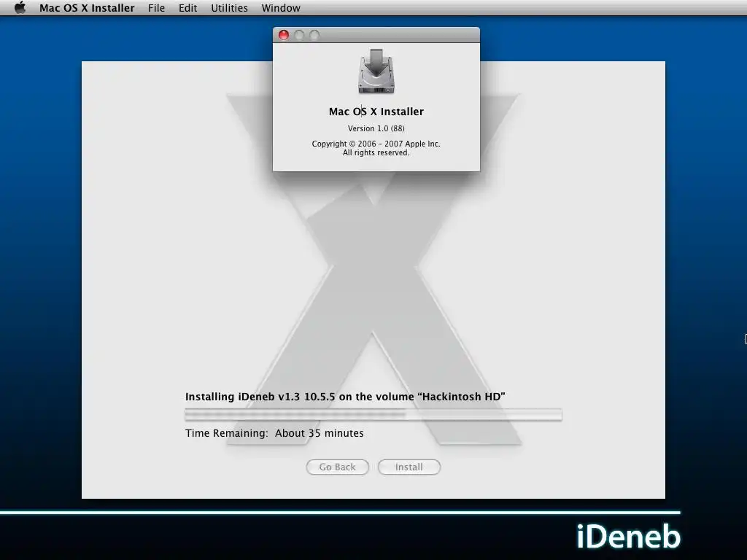Click the "Mac OS X Installer" title in About window
The image size is (747, 560).
click(x=376, y=112)
